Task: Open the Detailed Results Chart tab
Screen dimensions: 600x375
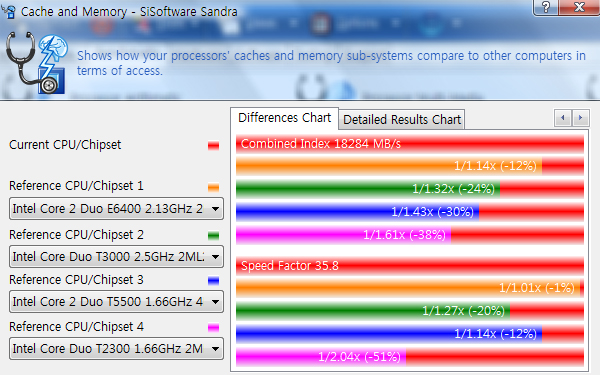Action: (x=402, y=120)
